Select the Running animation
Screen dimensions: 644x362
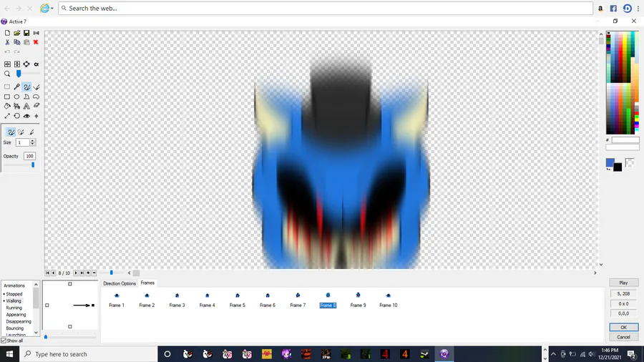pyautogui.click(x=14, y=308)
